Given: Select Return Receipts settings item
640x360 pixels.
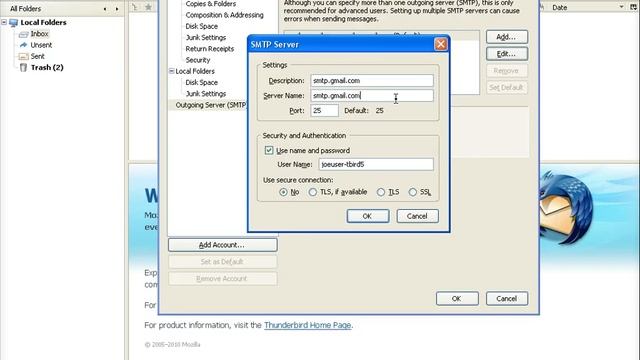Looking at the screenshot, I should [x=210, y=49].
